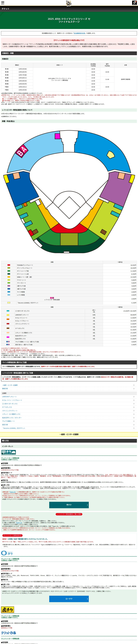Select the red TOSHIBA premium area behind home
138x644 pixels.
(69, 228)
